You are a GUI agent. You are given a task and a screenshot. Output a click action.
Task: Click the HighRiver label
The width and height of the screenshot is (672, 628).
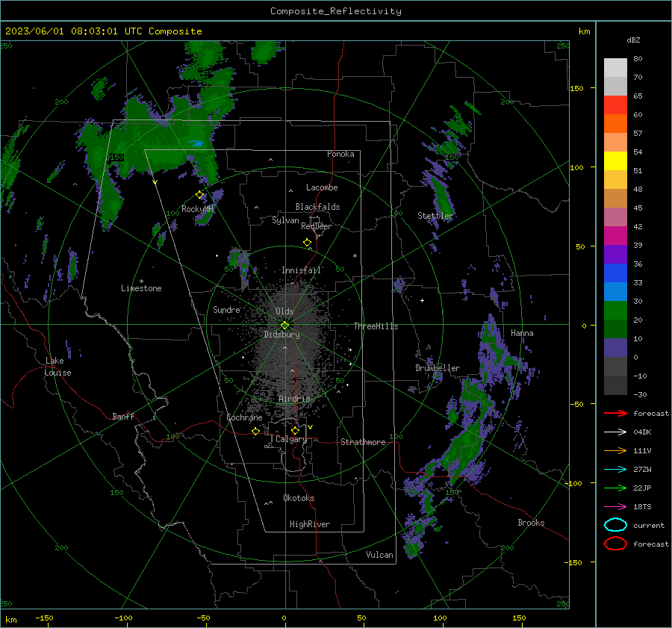tap(310, 524)
